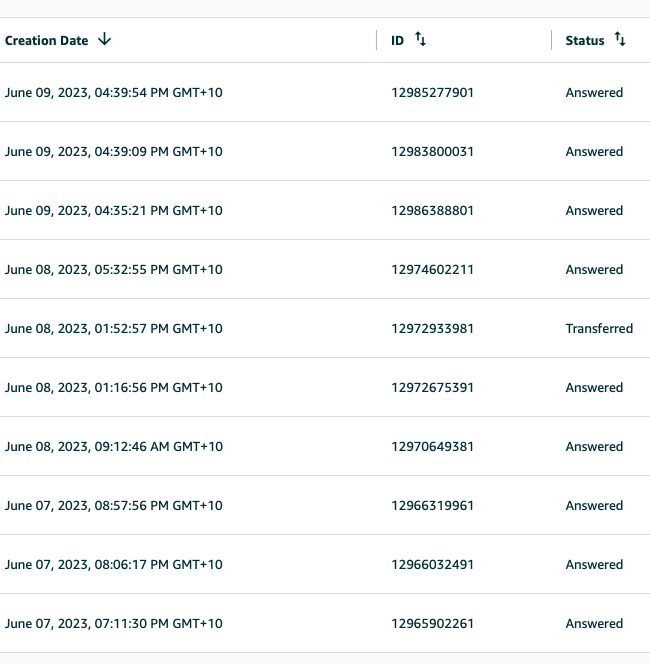
Task: Open case ID 12974602211
Action: click(x=432, y=269)
